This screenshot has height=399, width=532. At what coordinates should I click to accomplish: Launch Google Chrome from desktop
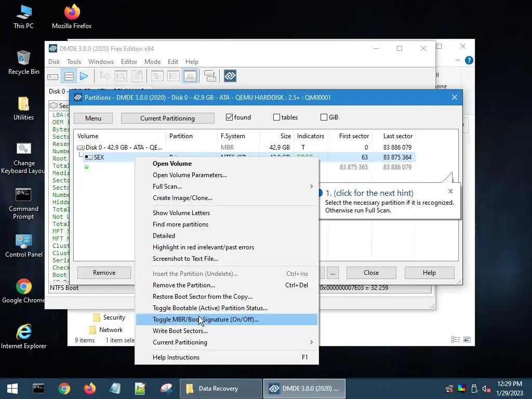click(23, 291)
